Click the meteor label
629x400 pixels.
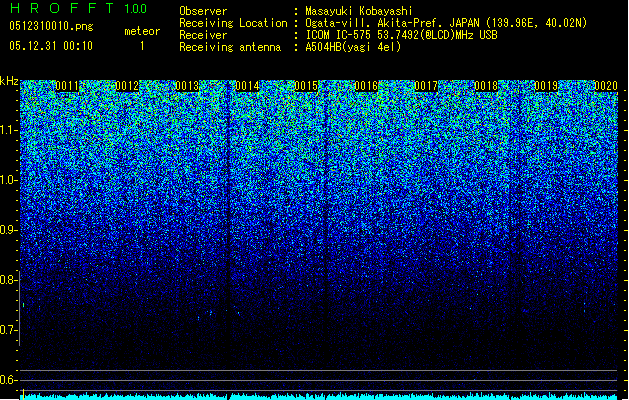[x=142, y=31]
